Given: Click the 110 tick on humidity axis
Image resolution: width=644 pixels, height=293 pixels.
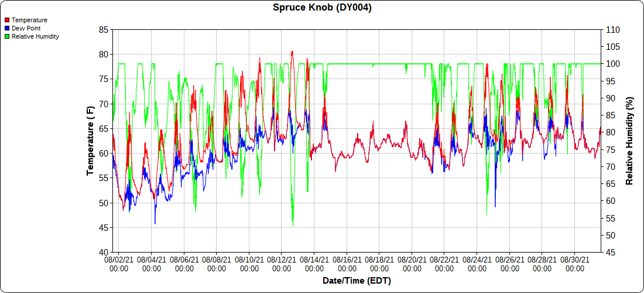Looking at the screenshot, I should 612,29.
